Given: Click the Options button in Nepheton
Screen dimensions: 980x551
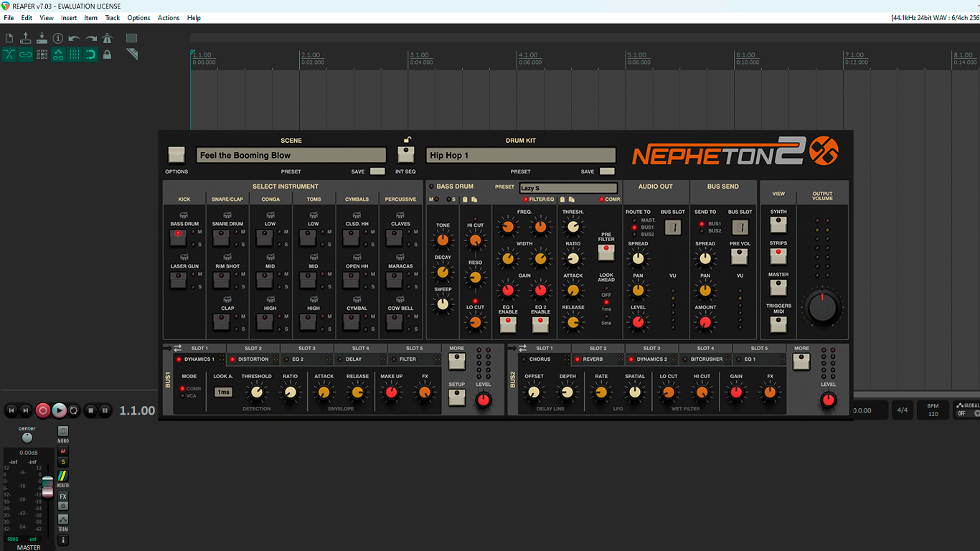Looking at the screenshot, I should coord(176,154).
